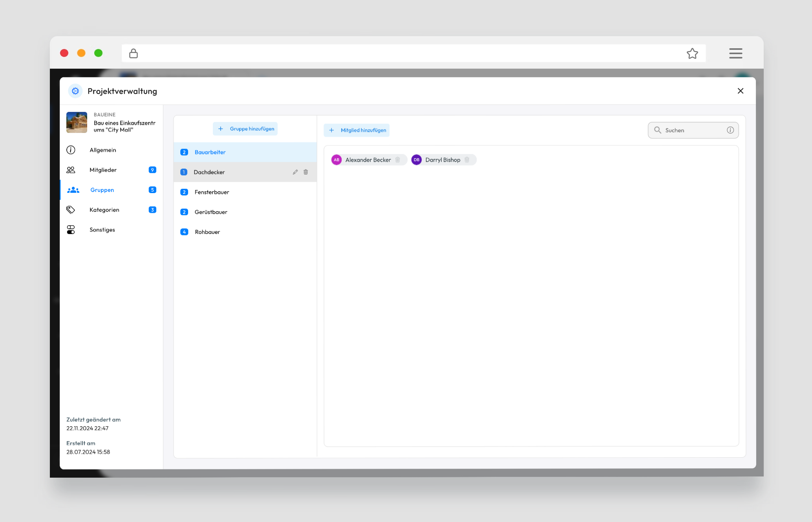Click Gruppe hinzufügen button
The image size is (812, 522).
pyautogui.click(x=245, y=129)
